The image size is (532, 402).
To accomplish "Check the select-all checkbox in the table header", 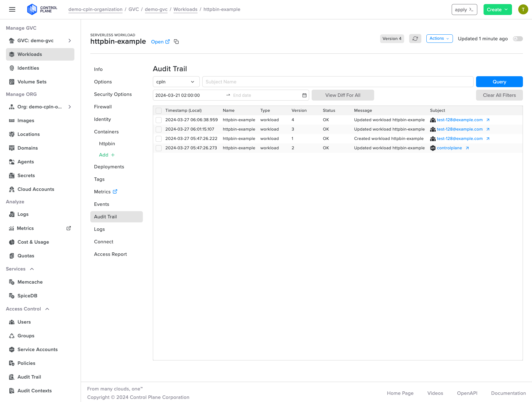I will point(158,111).
